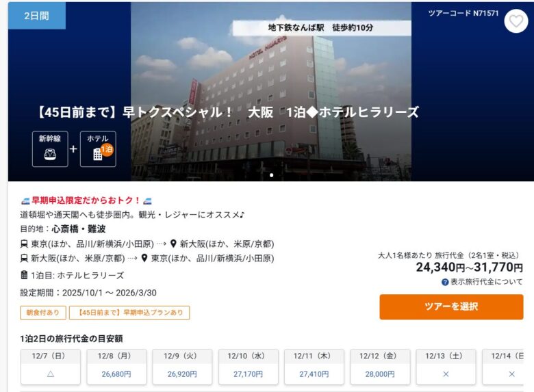
Task: Select the 【45日前まで】早期申込プランあり tag
Action: click(129, 313)
